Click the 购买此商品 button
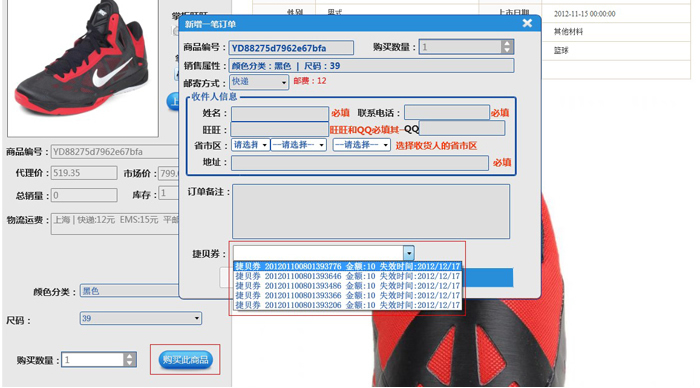This screenshot has height=388, width=700. pyautogui.click(x=185, y=359)
